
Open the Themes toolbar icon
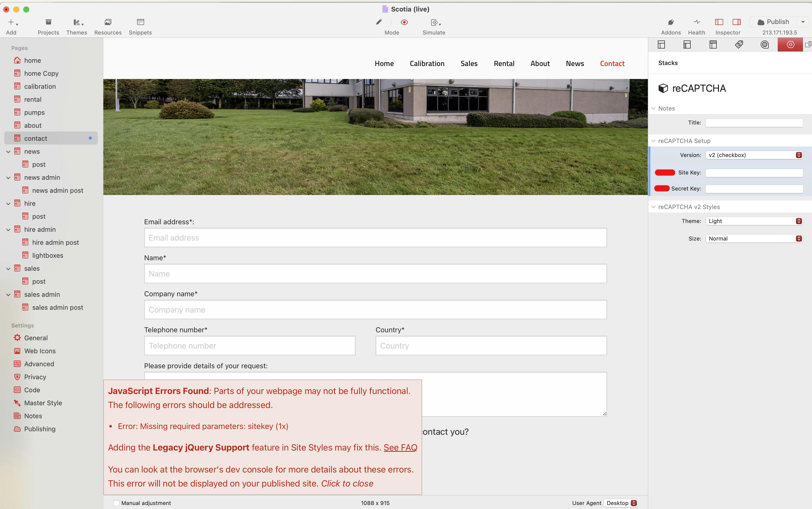click(77, 22)
